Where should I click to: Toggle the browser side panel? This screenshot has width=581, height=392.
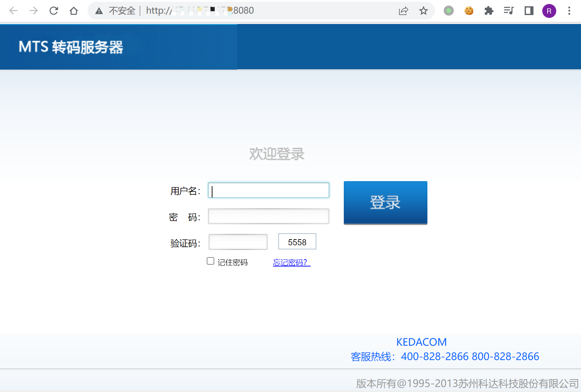(529, 11)
